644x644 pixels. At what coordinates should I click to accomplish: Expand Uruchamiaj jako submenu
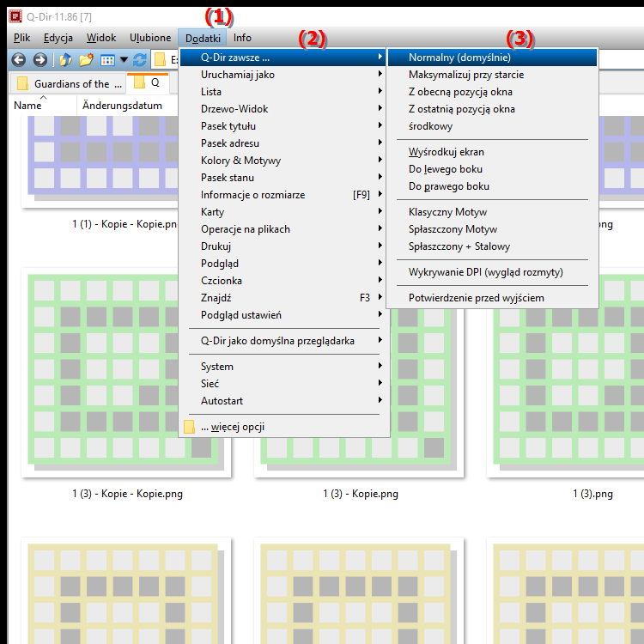coord(283,75)
